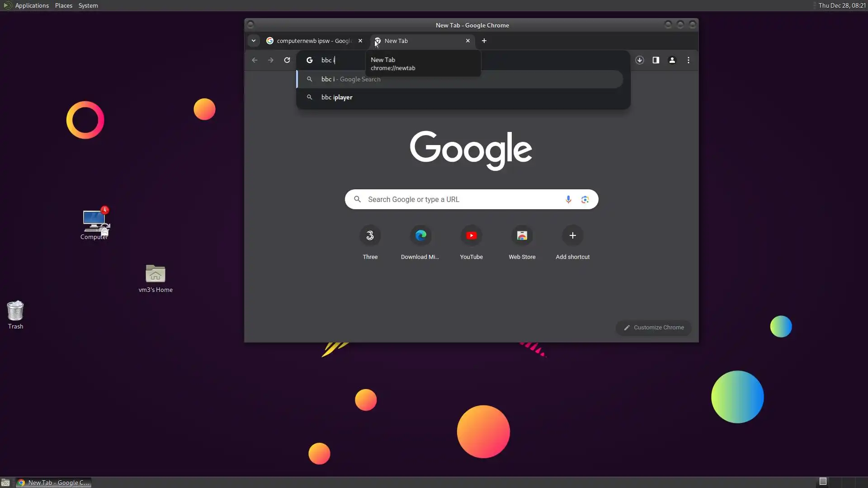This screenshot has width=868, height=488.
Task: Open the YouTube shortcut tile
Action: 471,236
